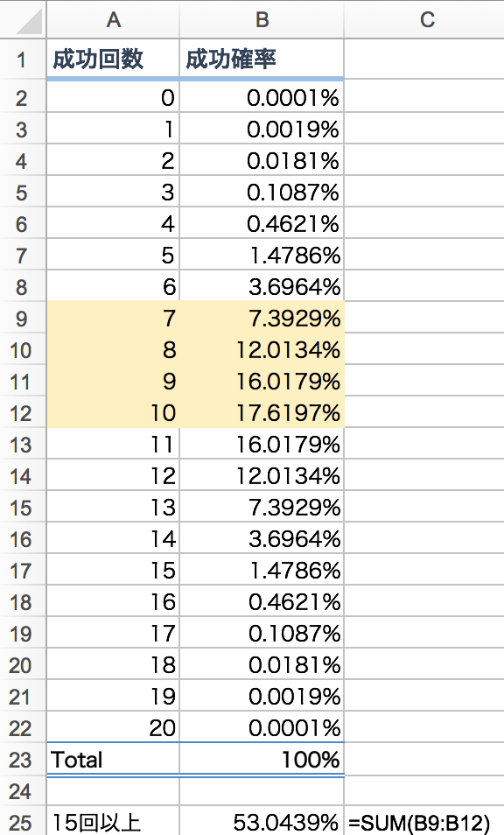
Task: Select column B header
Action: point(262,20)
